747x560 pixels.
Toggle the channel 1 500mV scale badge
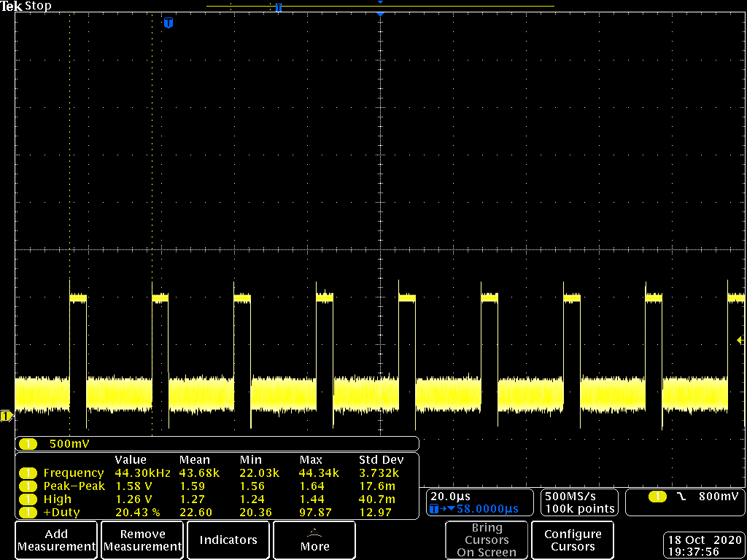(x=29, y=444)
